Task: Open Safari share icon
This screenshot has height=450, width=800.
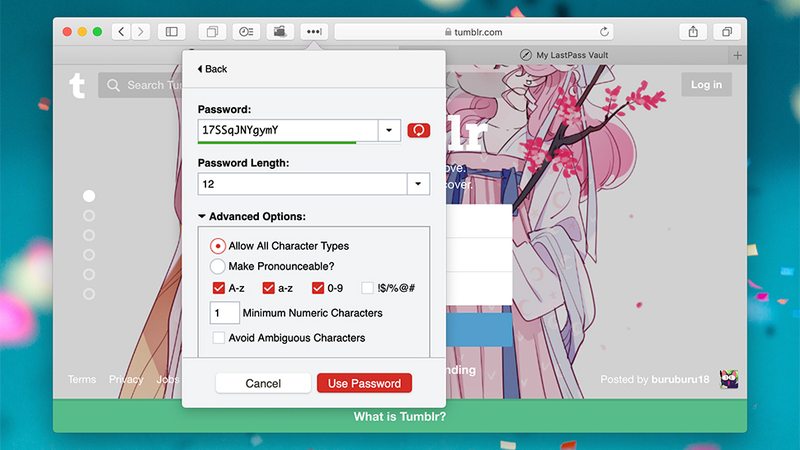Action: (x=693, y=32)
